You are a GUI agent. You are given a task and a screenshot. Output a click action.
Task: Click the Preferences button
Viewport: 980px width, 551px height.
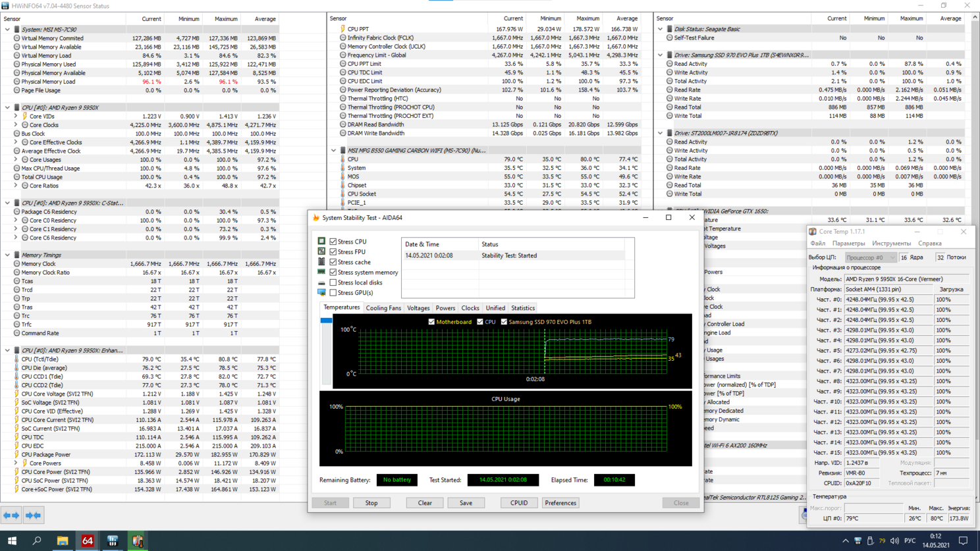click(560, 503)
